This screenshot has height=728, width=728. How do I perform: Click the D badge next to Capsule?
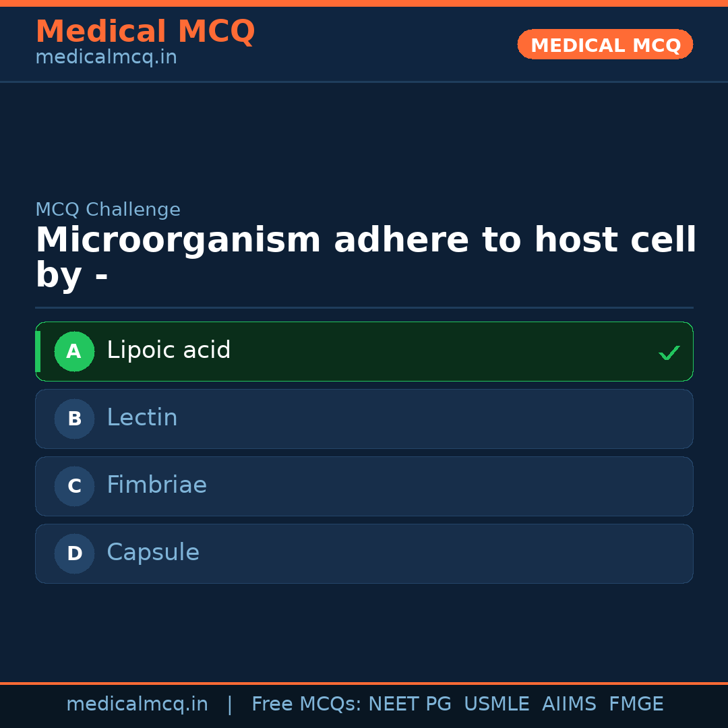pos(74,553)
